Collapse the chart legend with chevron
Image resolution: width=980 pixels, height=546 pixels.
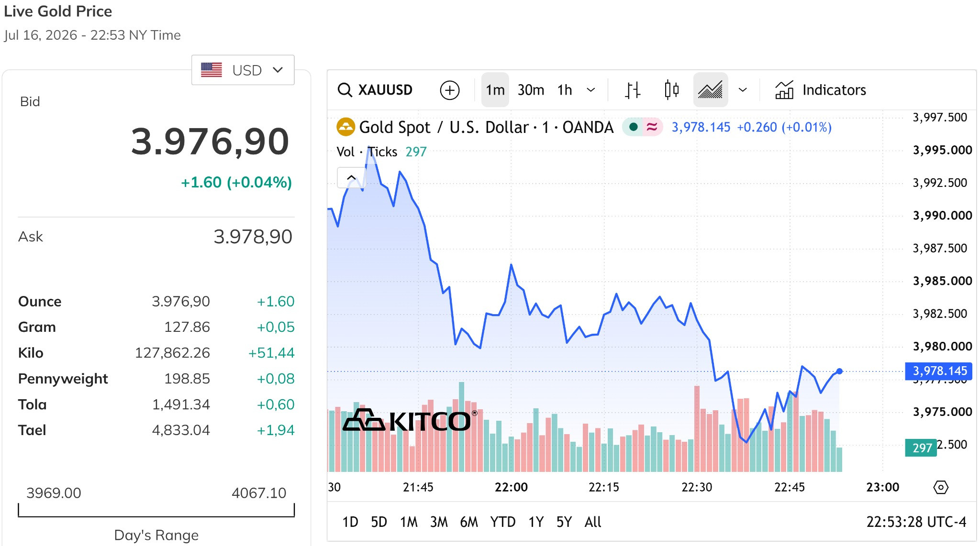pos(351,177)
